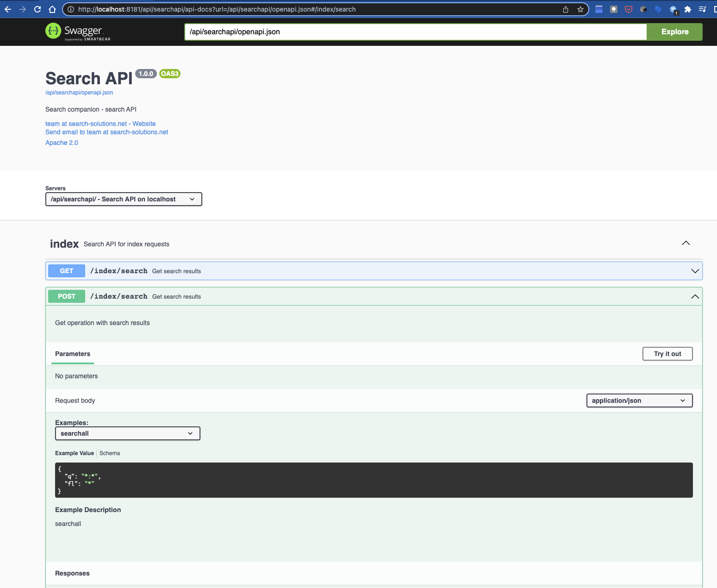Open the Servers dropdown
717x588 pixels.
pyautogui.click(x=123, y=199)
